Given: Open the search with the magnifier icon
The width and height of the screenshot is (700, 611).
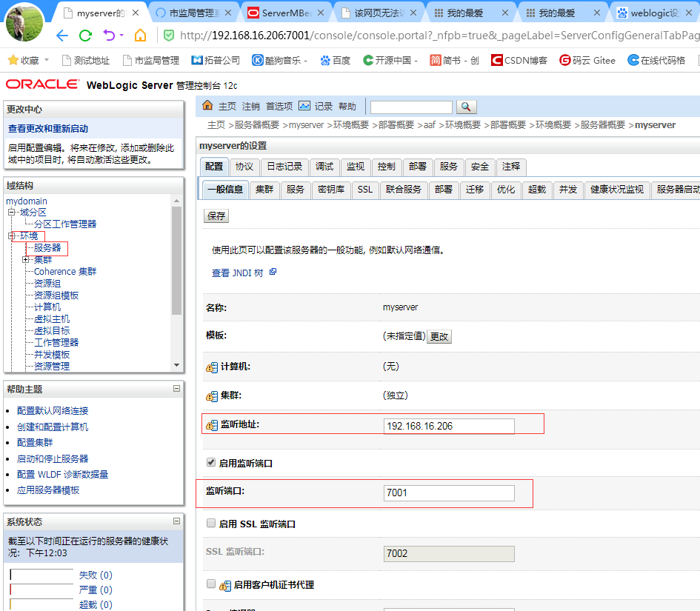Looking at the screenshot, I should (467, 107).
